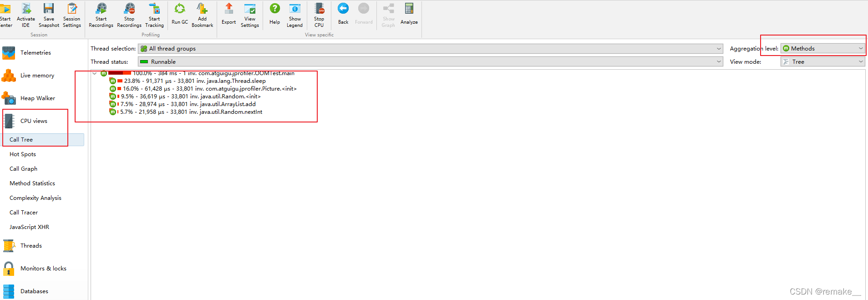868x300 pixels.
Task: Open Session Settings
Action: click(x=72, y=15)
